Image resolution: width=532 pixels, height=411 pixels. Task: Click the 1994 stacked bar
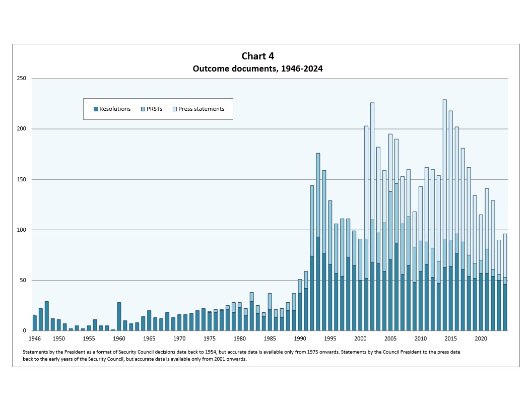pos(324,250)
